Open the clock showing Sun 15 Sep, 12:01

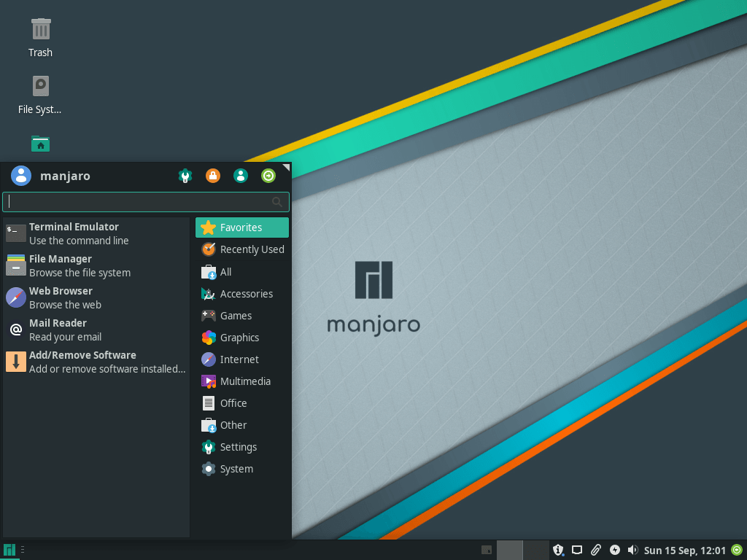point(684,551)
